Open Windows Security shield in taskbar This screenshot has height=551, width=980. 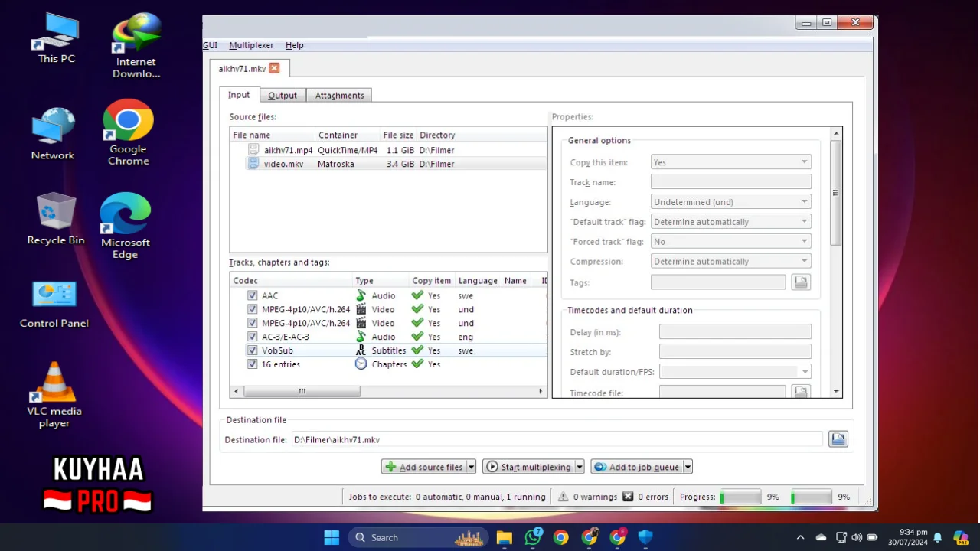point(645,537)
